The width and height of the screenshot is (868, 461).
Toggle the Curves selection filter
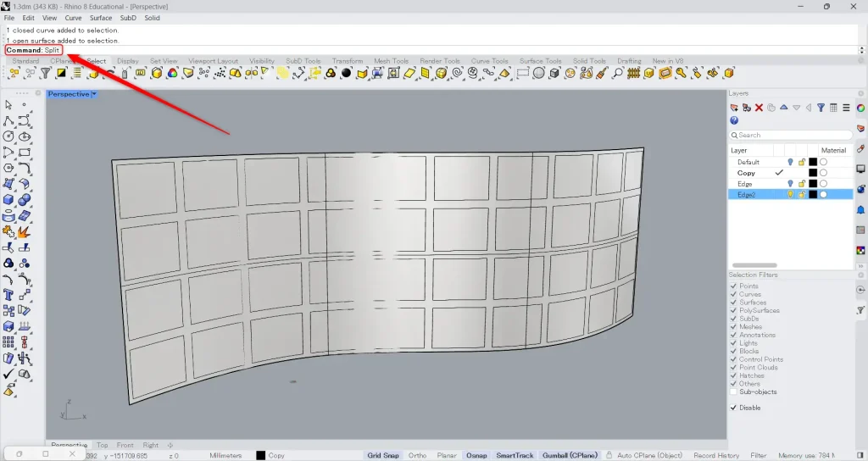pos(733,294)
